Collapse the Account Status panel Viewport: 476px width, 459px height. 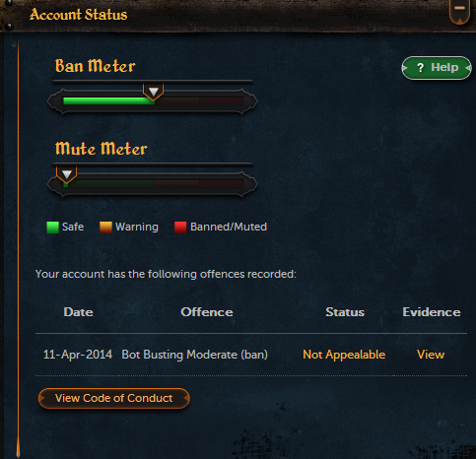[459, 11]
